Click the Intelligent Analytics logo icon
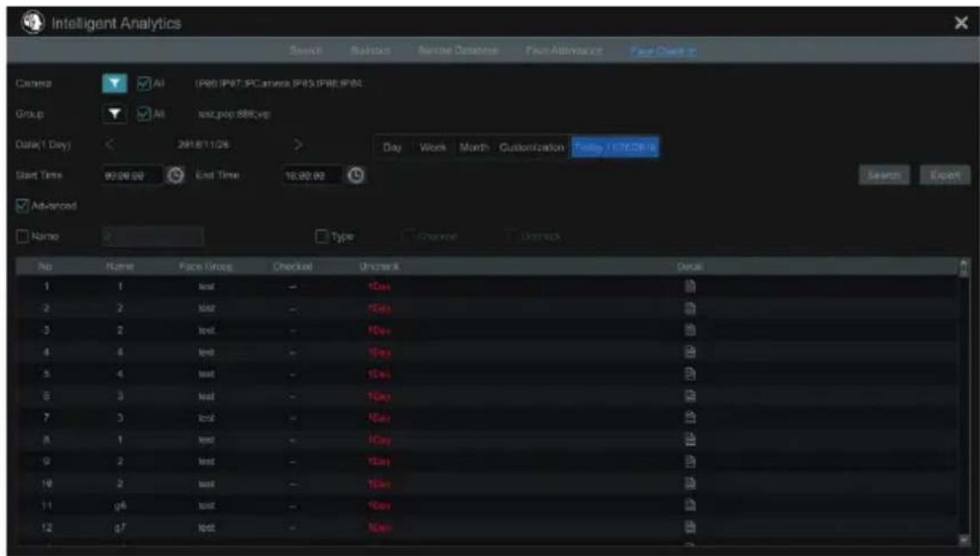Image resolution: width=980 pixels, height=556 pixels. [33, 22]
